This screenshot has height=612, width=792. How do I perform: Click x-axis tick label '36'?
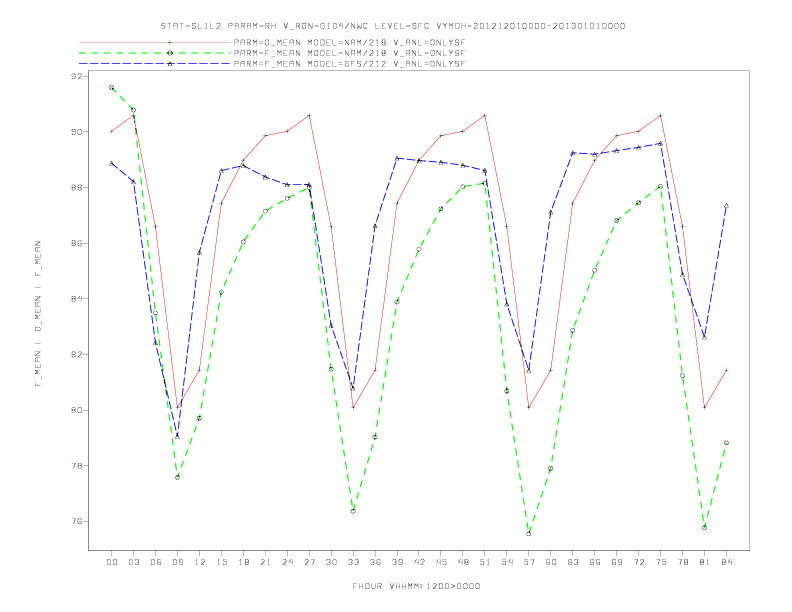(375, 562)
